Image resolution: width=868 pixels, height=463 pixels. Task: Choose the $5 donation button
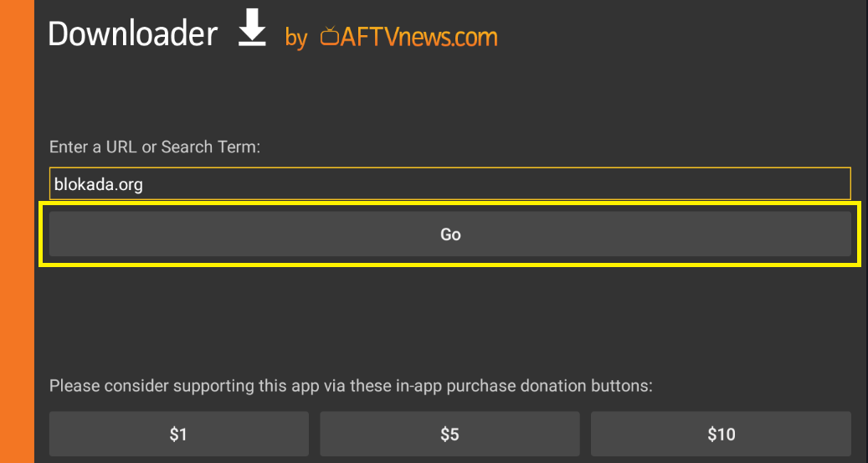(x=449, y=434)
